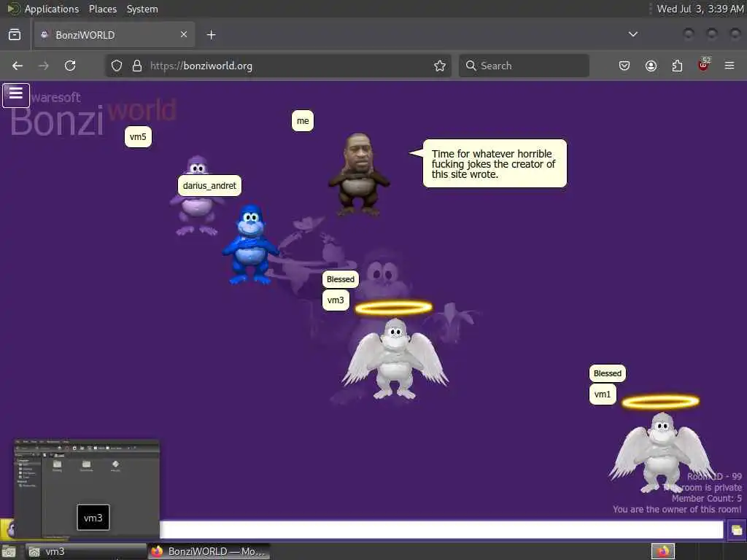The height and width of the screenshot is (560, 747).
Task: Click the 'vm5' name tag
Action: click(138, 136)
